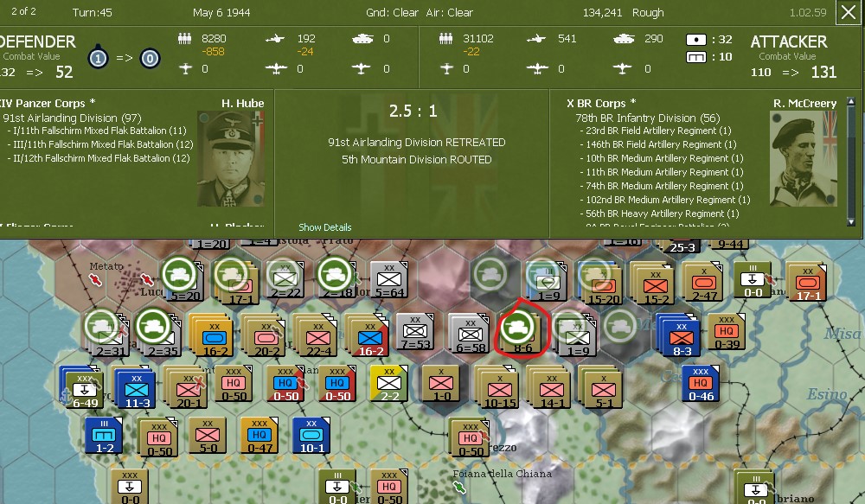Select the 20-1 infantry counter
The image size is (865, 504).
188,388
